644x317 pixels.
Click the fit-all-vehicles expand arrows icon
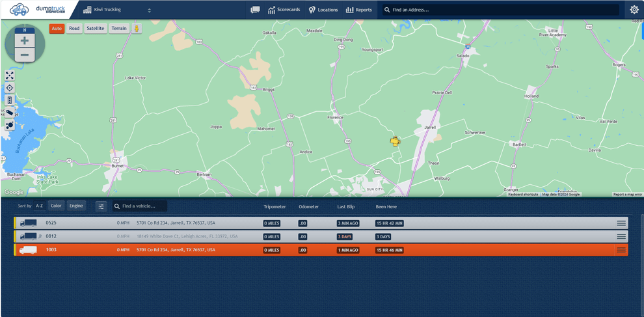(10, 76)
